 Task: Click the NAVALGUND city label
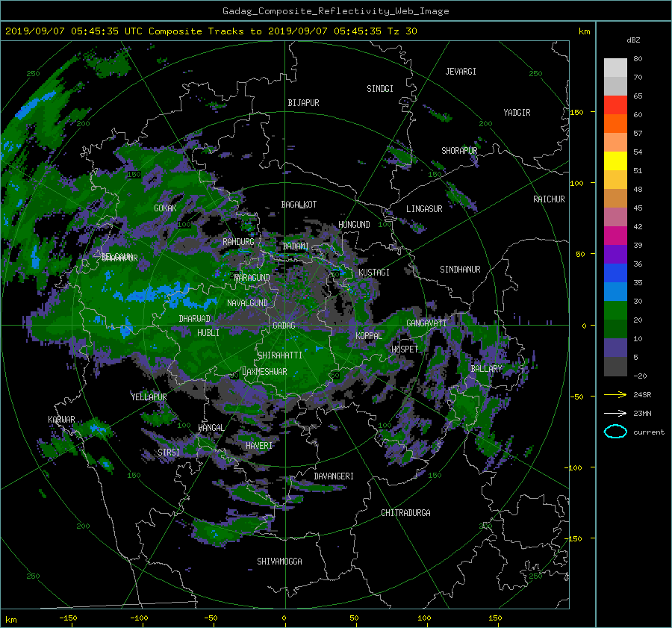point(247,303)
